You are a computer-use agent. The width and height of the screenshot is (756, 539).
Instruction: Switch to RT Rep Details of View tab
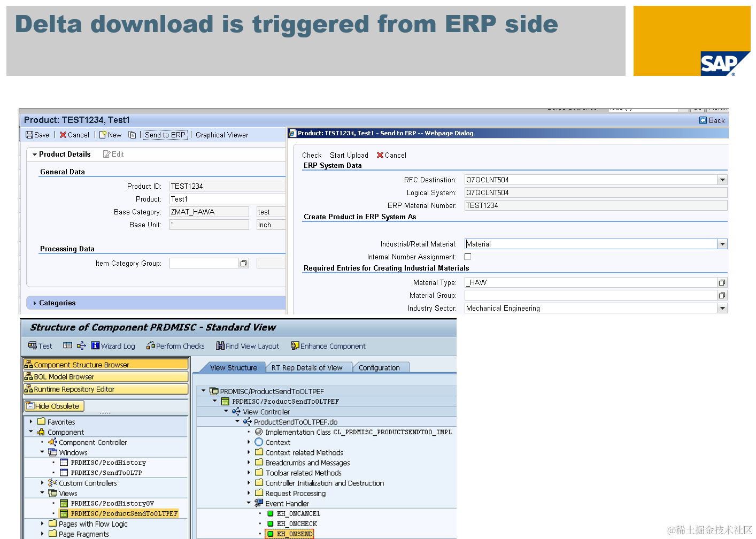tap(306, 367)
